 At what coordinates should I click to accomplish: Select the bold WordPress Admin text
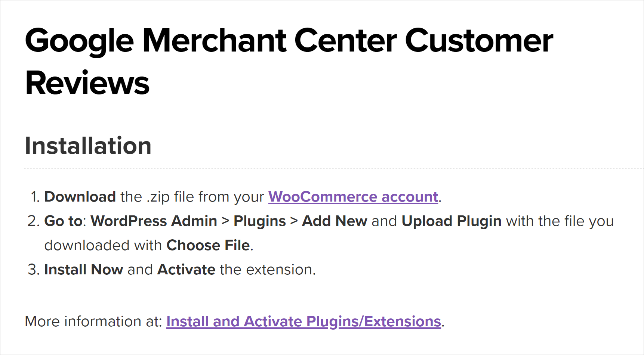154,221
